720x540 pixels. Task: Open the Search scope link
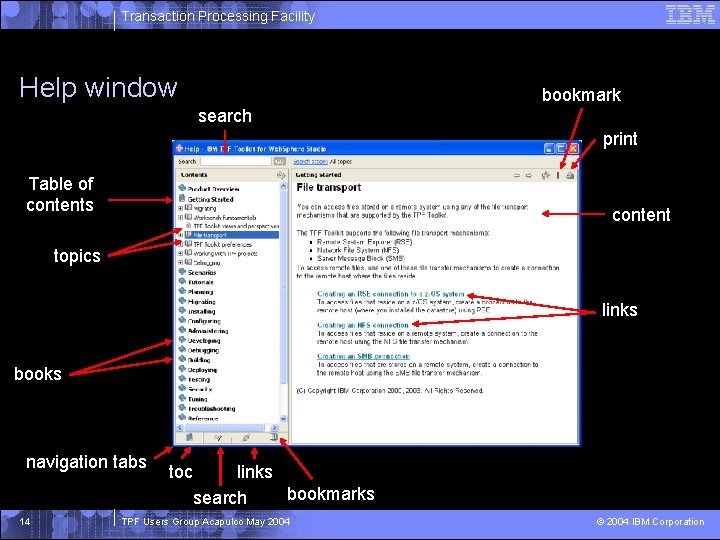(310, 162)
